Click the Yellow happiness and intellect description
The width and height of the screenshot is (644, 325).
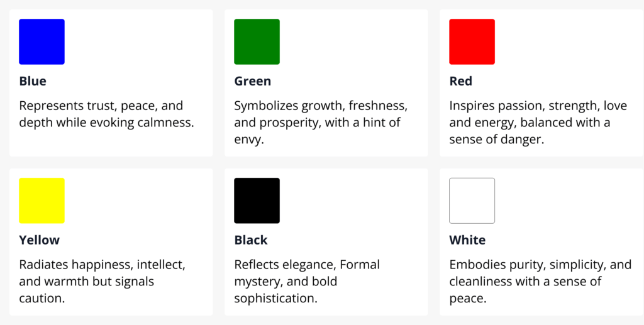[103, 282]
